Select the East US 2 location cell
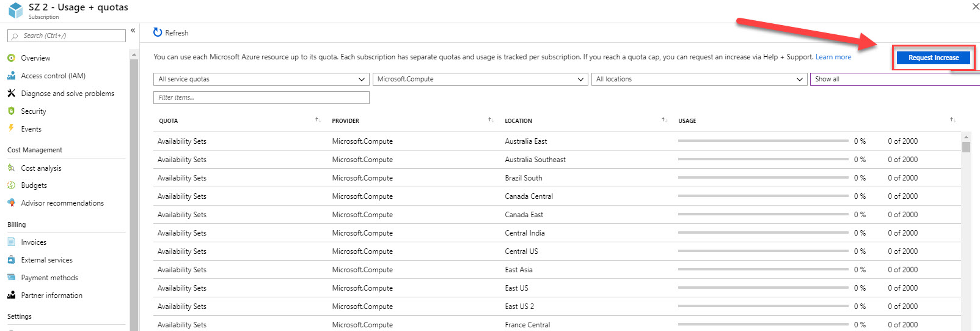Image resolution: width=980 pixels, height=331 pixels. 519,307
